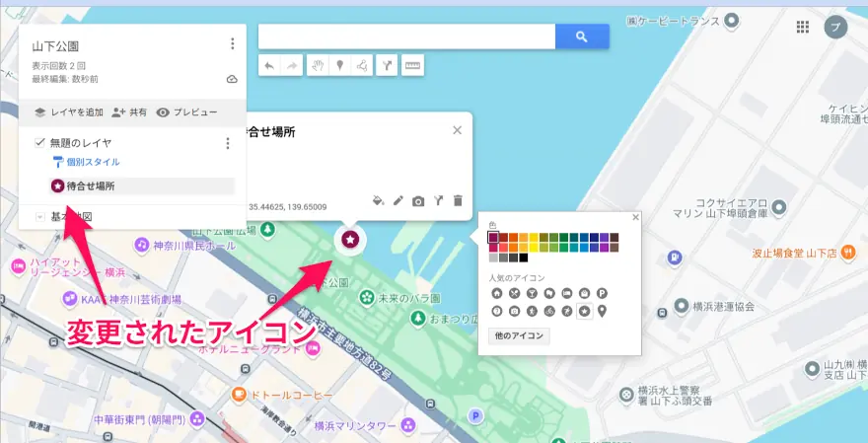The image size is (868, 443).
Task: Click レイヤを追加 to add a layer
Action: (x=69, y=112)
